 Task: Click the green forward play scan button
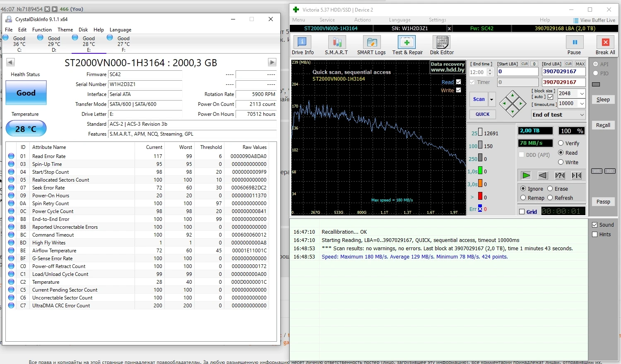click(526, 175)
